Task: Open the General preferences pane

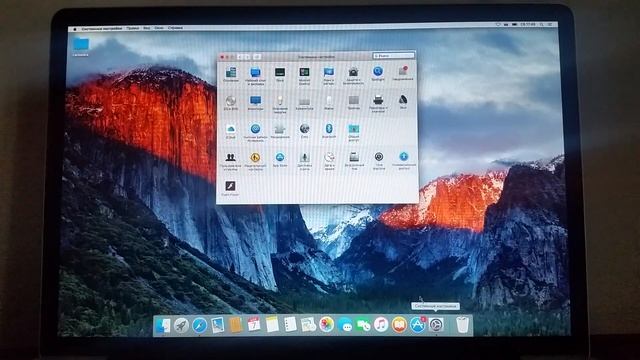Action: point(231,72)
